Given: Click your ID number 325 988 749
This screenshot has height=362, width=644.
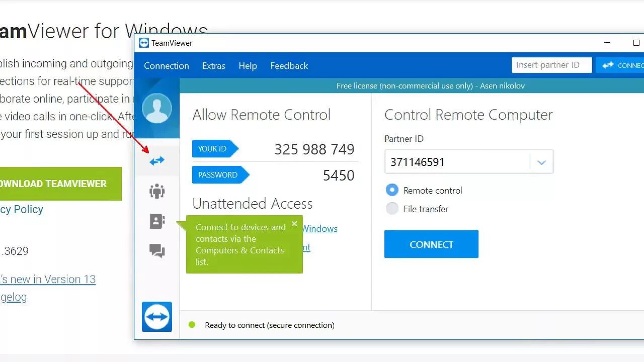Looking at the screenshot, I should click(314, 149).
